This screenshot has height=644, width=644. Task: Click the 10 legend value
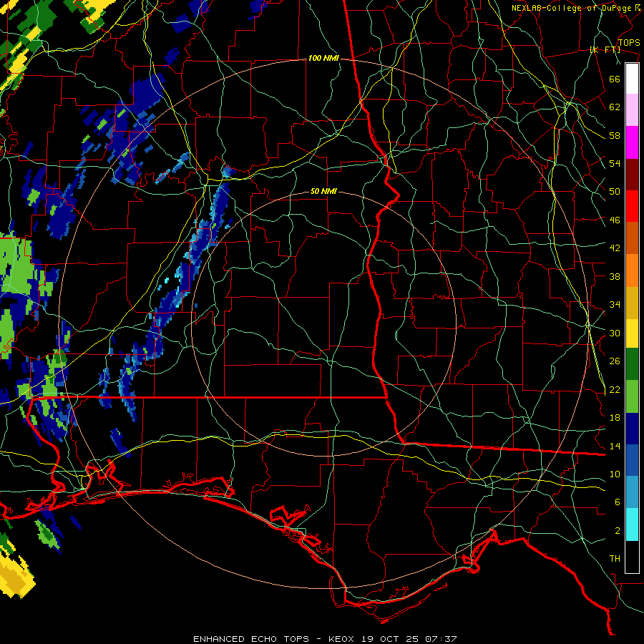[x=615, y=474]
